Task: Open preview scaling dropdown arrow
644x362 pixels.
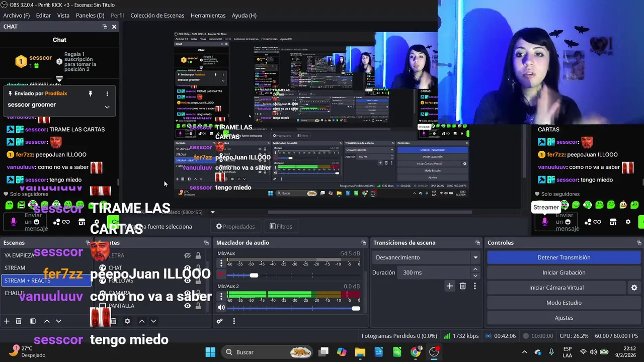Action: [x=212, y=212]
